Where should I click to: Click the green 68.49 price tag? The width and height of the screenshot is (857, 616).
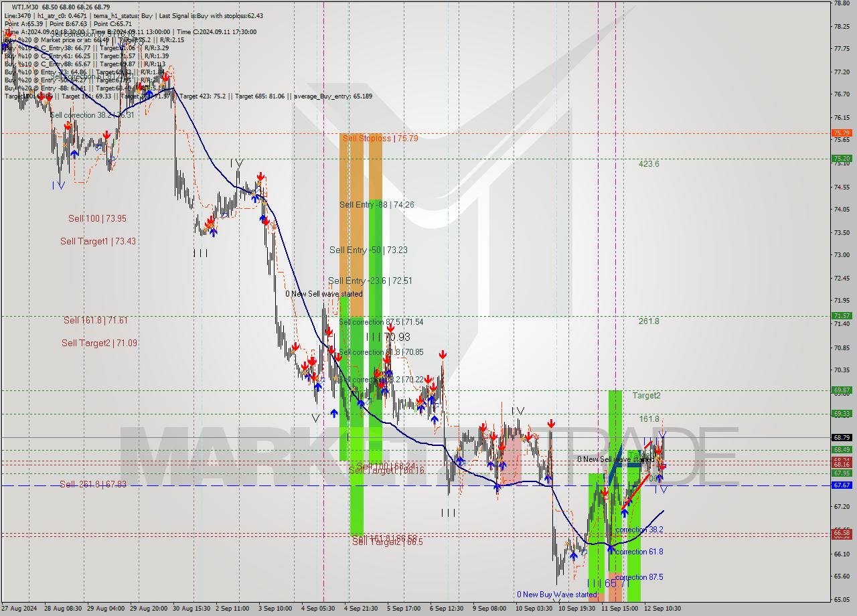pos(841,450)
